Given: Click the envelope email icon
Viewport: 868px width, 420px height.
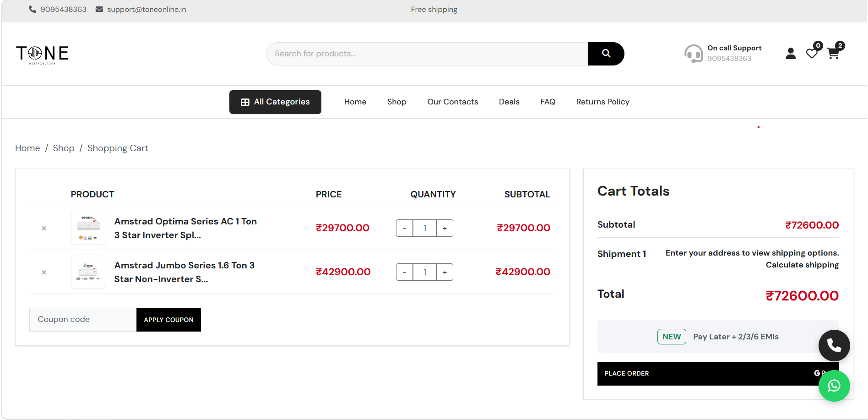Looking at the screenshot, I should pos(99,9).
